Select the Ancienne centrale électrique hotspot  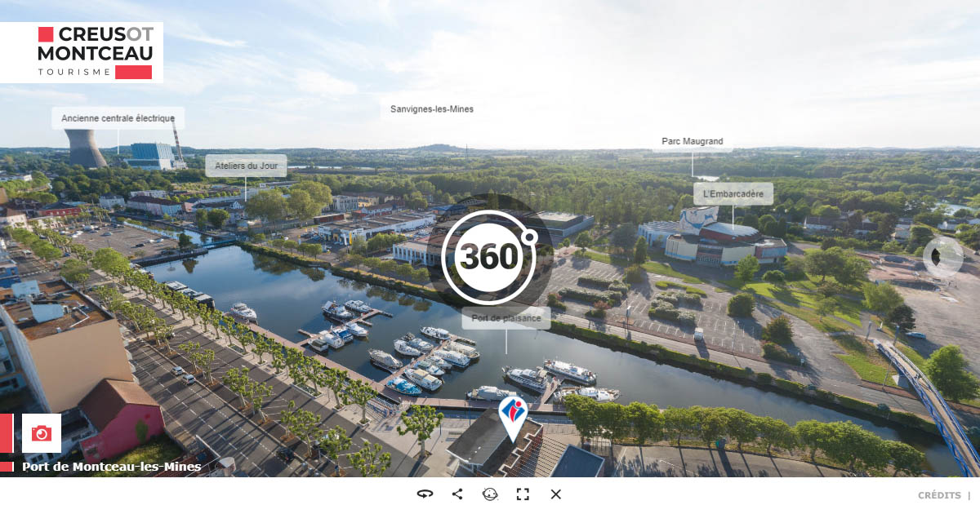coord(118,118)
